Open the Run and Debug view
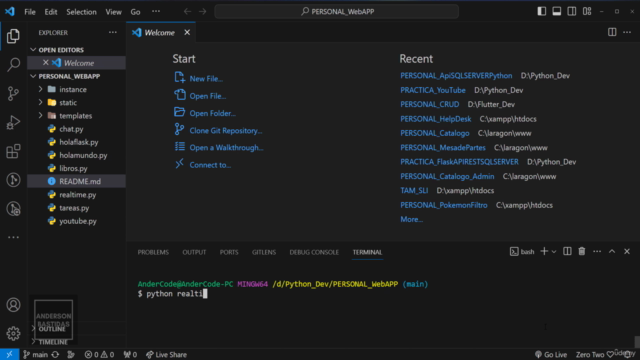The width and height of the screenshot is (640, 360). 13,122
